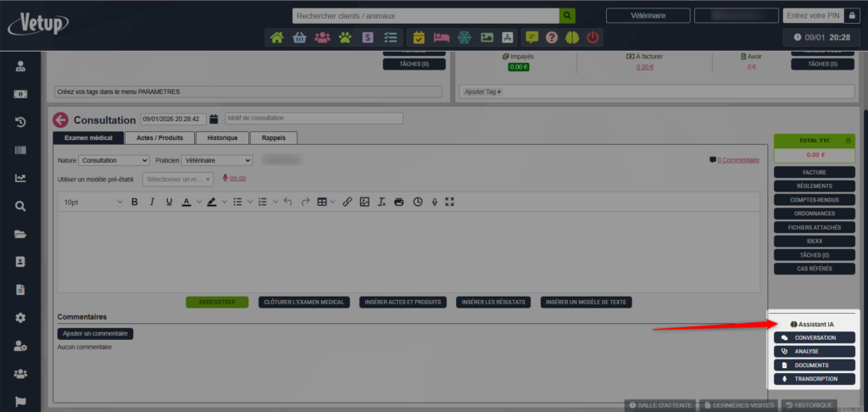
Task: Open the Historique tab
Action: pyautogui.click(x=222, y=137)
